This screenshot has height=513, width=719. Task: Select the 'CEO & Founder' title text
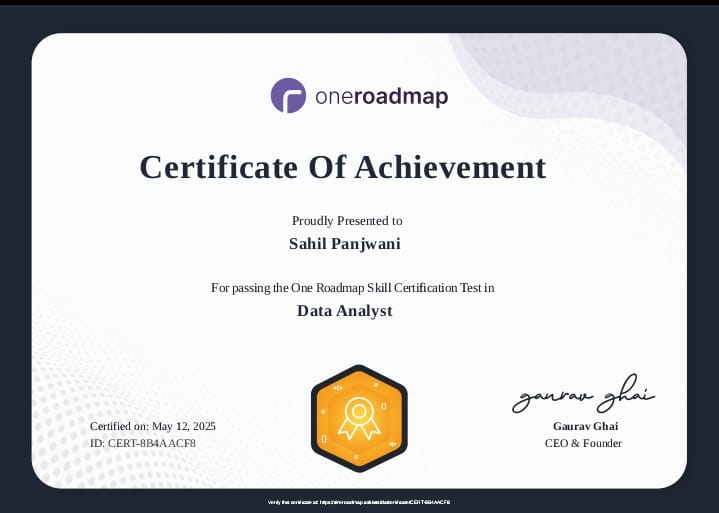pyautogui.click(x=583, y=443)
